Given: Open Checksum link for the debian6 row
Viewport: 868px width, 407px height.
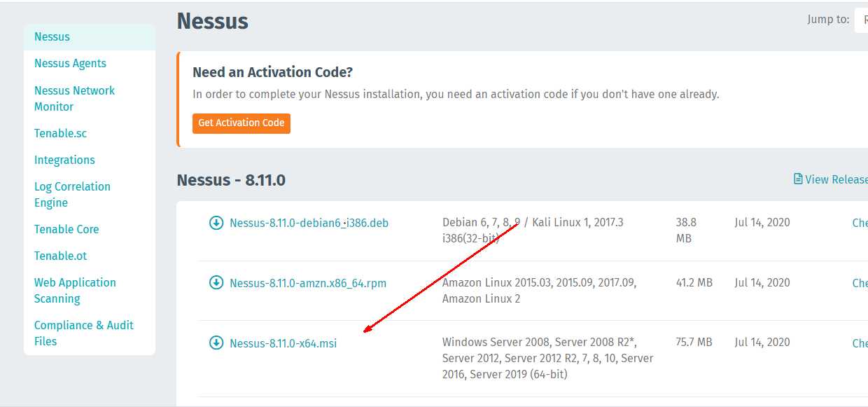Looking at the screenshot, I should [860, 223].
